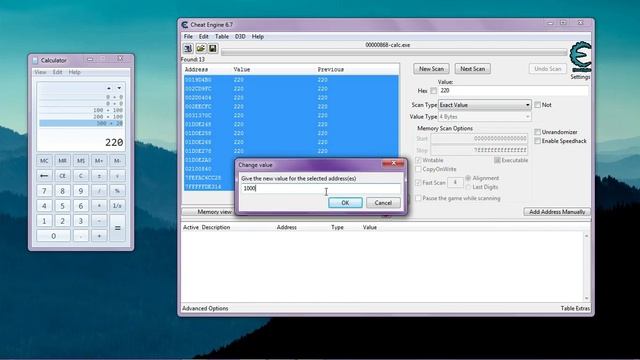Click the Calculator equals key
The width and height of the screenshot is (640, 360).
pyautogui.click(x=117, y=228)
